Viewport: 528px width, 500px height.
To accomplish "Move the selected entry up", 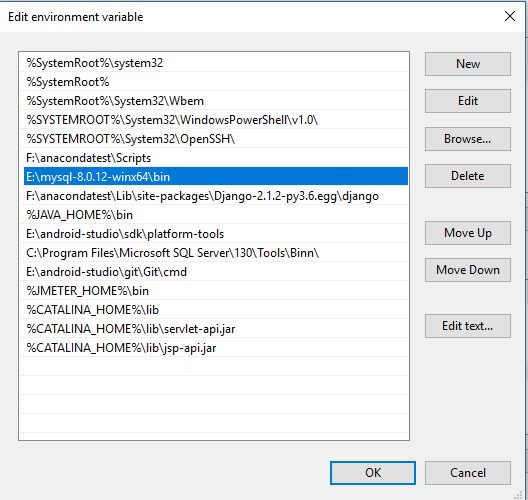I will click(x=468, y=233).
